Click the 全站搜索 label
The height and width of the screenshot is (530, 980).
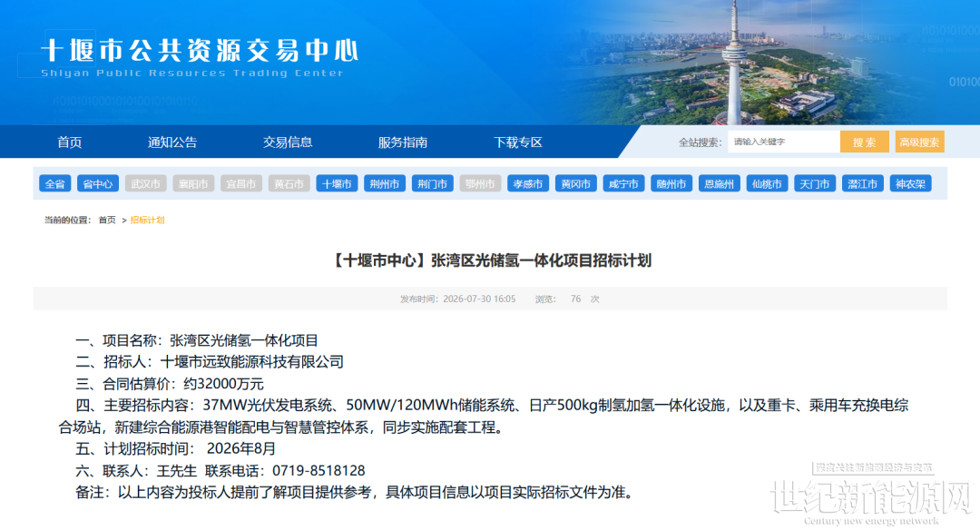700,142
